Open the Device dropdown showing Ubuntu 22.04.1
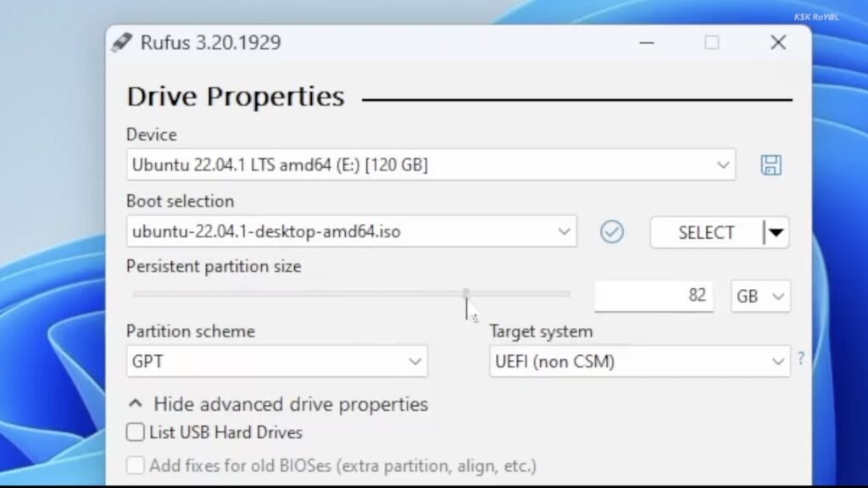 [431, 165]
